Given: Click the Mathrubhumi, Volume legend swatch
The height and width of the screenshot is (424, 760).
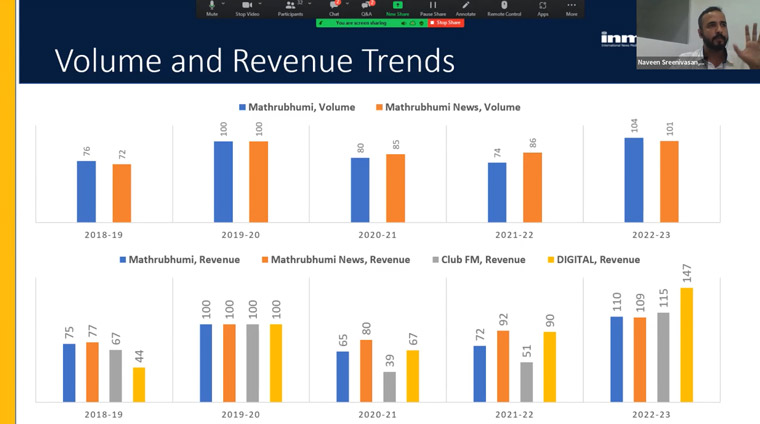Looking at the screenshot, I should click(242, 107).
